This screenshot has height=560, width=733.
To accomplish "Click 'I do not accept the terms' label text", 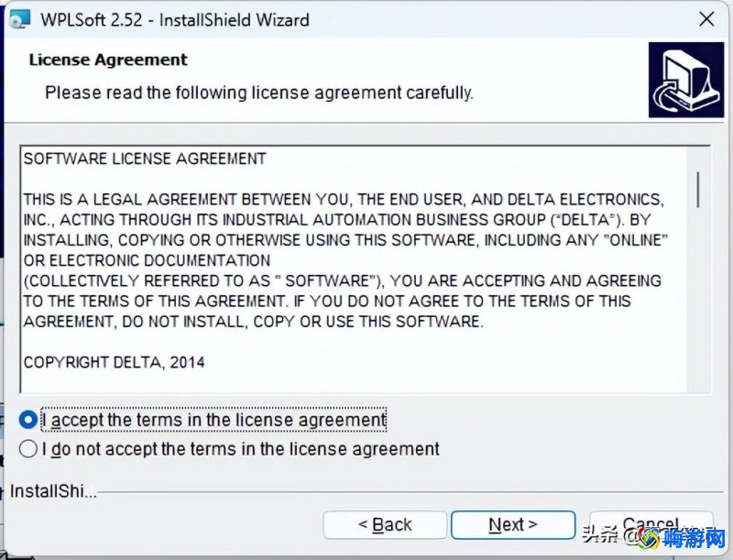I will click(x=241, y=449).
